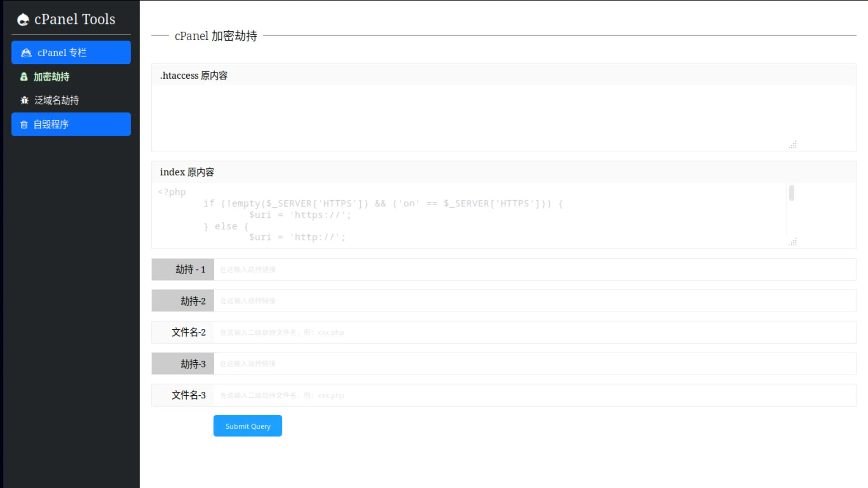Focus the 劫持-2 hijack link field
This screenshot has height=488, width=868.
click(x=407, y=300)
